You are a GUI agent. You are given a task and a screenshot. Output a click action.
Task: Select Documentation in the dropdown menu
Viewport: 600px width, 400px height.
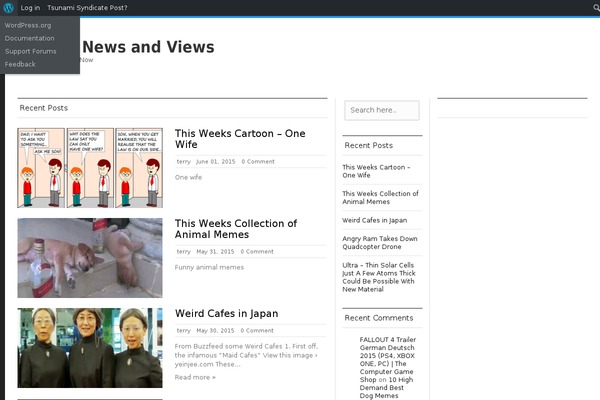pos(29,38)
